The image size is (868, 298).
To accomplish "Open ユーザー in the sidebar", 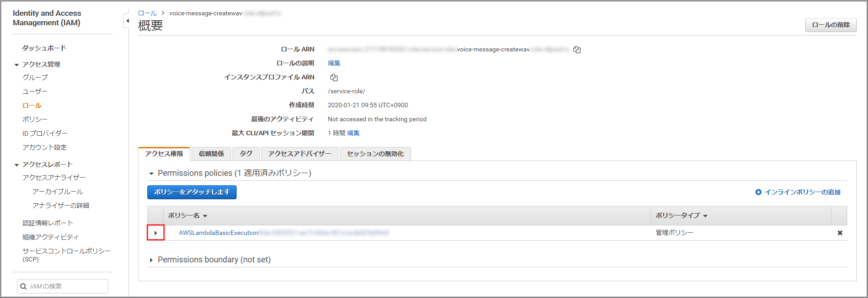I will (35, 92).
